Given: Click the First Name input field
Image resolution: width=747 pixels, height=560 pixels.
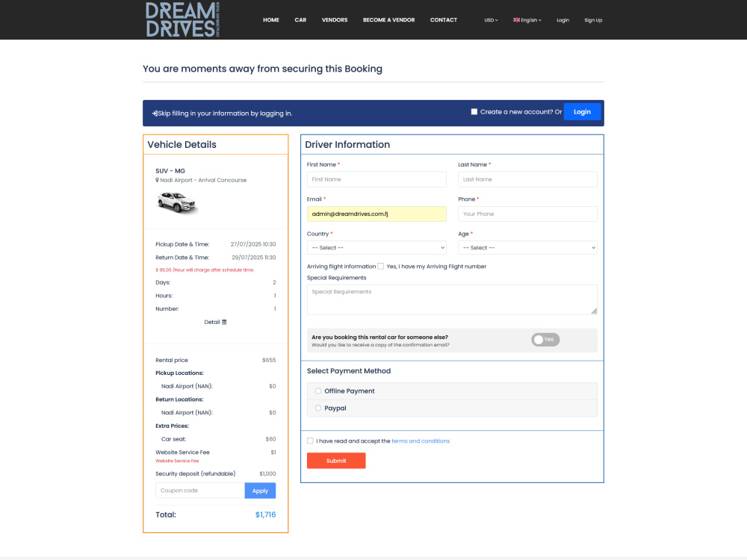Looking at the screenshot, I should point(376,179).
